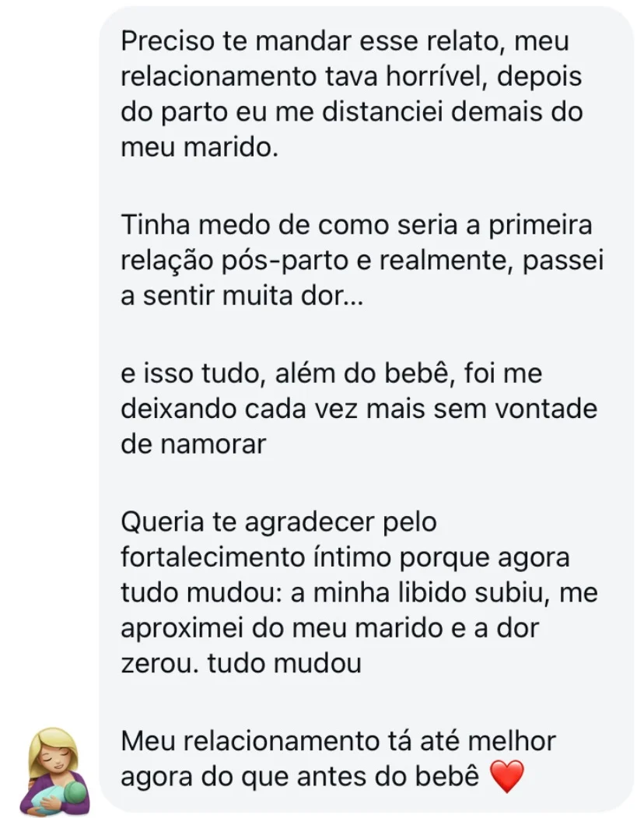Click the words "meu marido." in first paragraph
The width and height of the screenshot is (644, 818).
199,148
